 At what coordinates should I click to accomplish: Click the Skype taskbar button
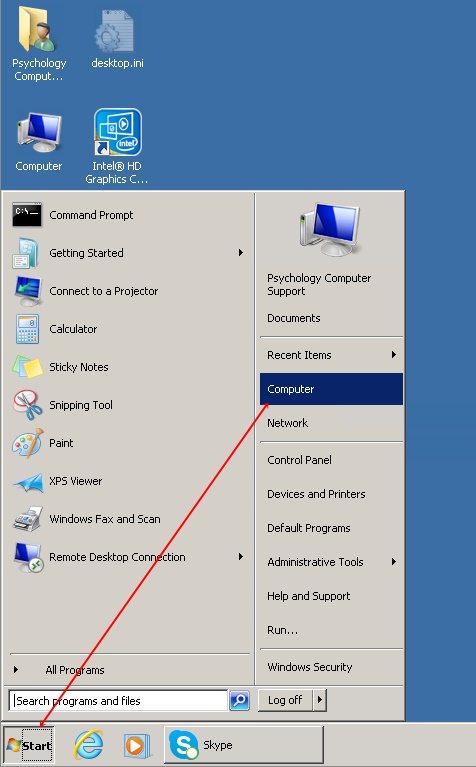(244, 744)
